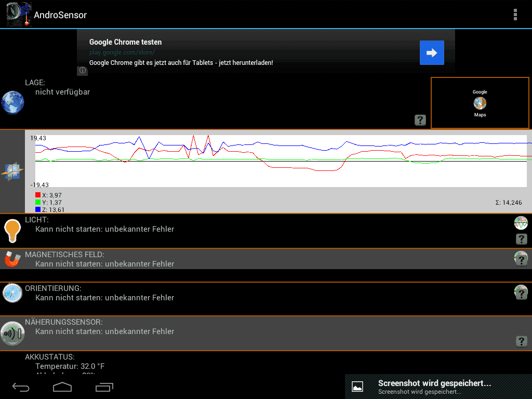Select the 'MAGNETISCHES FELD:' heading

coord(64,255)
